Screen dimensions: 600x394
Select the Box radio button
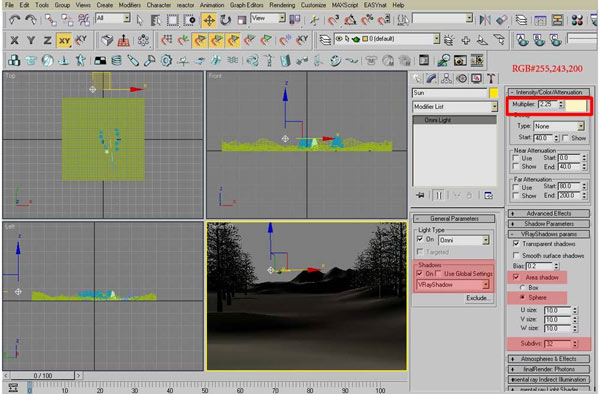tap(522, 287)
